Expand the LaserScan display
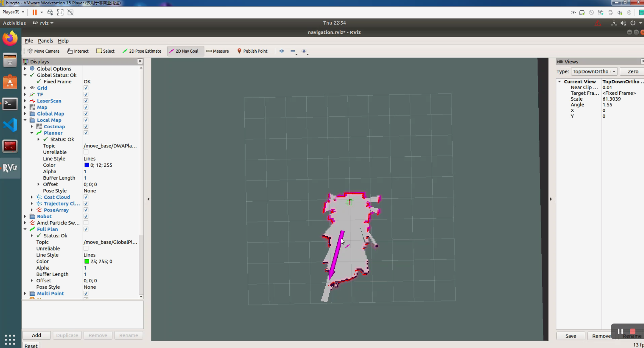Viewport: 644px width, 348px height. [25, 101]
